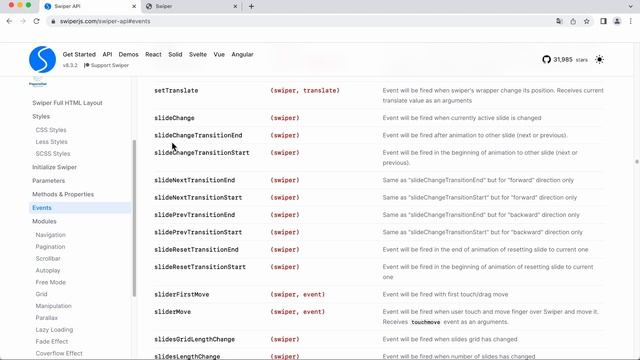
Task: Click the sliderFirstMove event name
Action: pyautogui.click(x=182, y=294)
